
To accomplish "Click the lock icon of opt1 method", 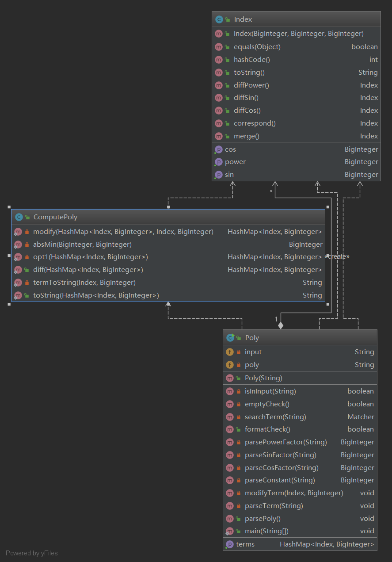I will tap(27, 257).
